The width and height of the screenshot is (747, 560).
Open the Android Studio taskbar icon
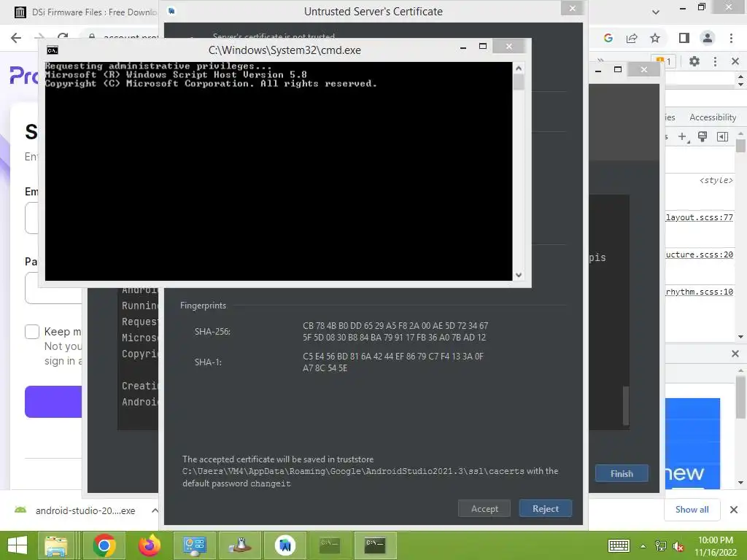[x=285, y=545]
